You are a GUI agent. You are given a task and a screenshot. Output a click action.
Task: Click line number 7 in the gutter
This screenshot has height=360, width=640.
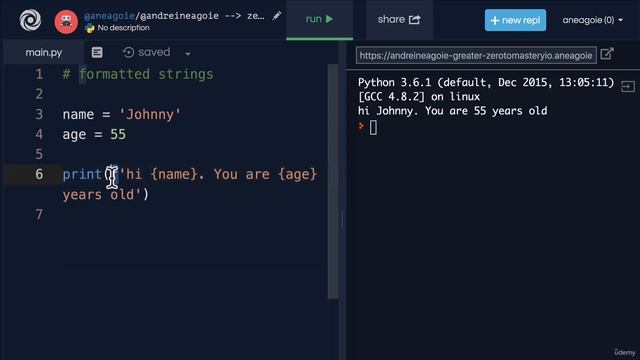39,214
